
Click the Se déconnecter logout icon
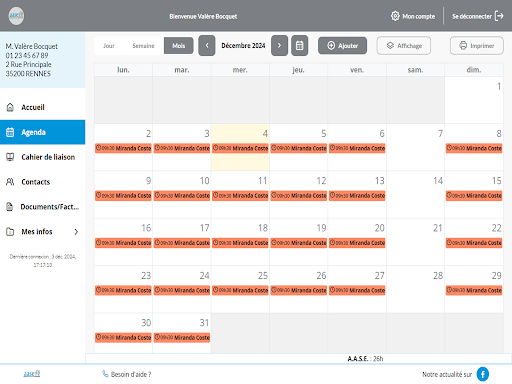[499, 16]
